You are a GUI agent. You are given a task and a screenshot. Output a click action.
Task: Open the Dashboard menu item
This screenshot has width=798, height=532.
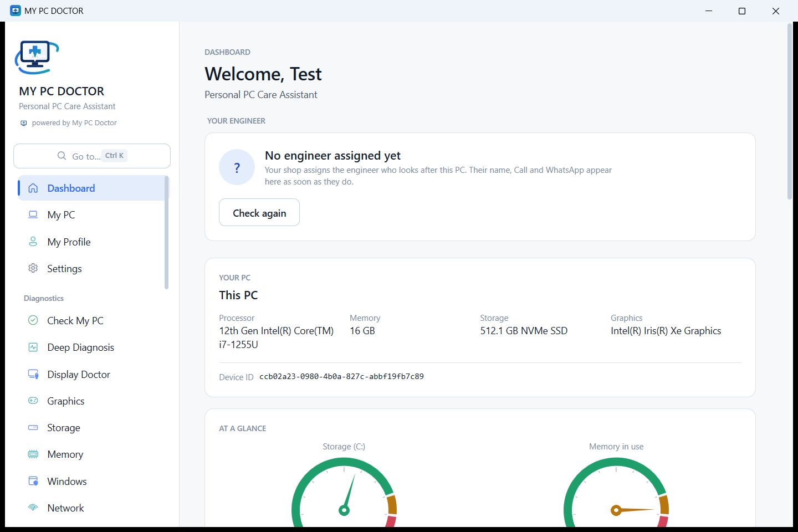(92, 188)
